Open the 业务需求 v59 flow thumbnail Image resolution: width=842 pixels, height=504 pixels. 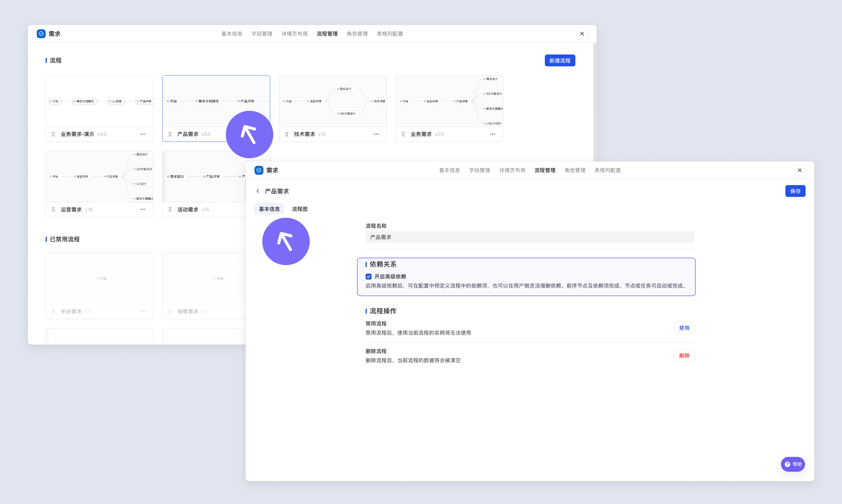449,101
